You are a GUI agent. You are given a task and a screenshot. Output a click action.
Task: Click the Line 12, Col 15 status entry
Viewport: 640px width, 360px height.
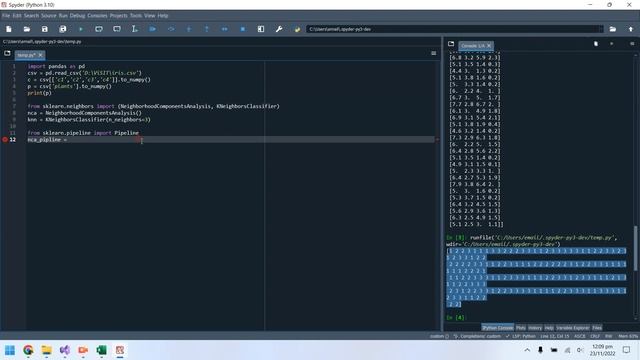click(x=554, y=336)
